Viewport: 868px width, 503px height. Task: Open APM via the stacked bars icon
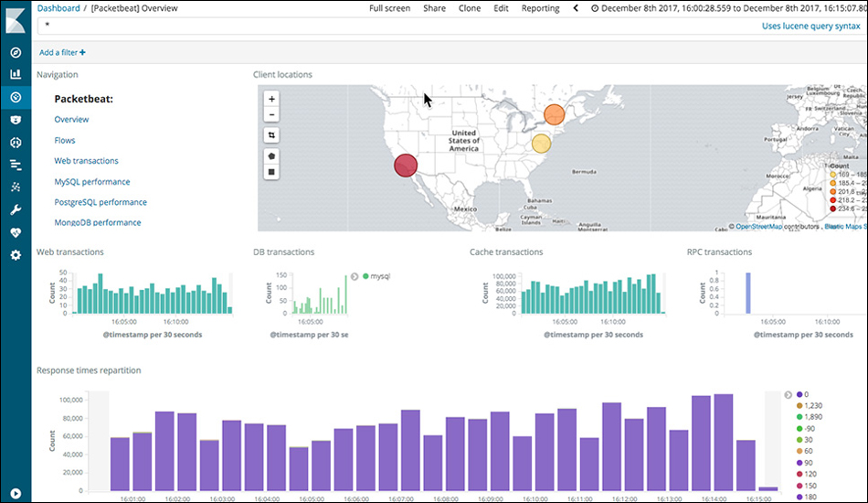pyautogui.click(x=16, y=165)
